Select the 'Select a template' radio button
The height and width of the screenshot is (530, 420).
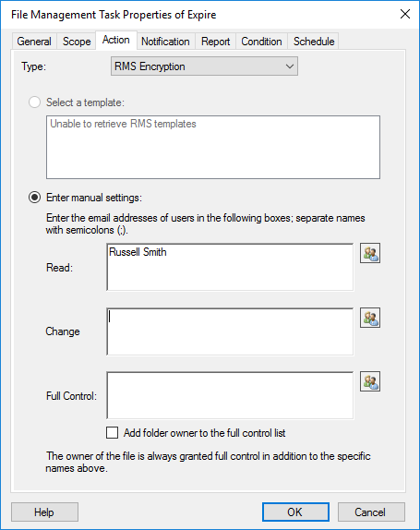point(34,102)
